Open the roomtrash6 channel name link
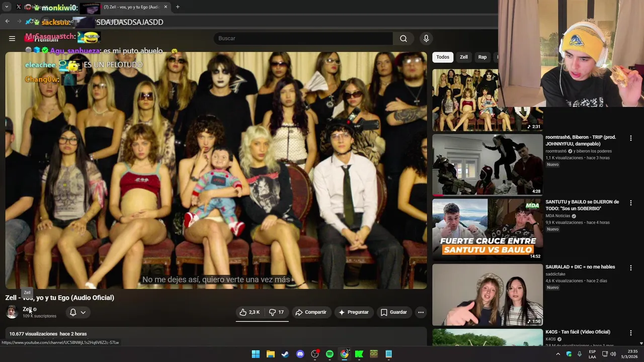The width and height of the screenshot is (644, 362). tap(556, 151)
